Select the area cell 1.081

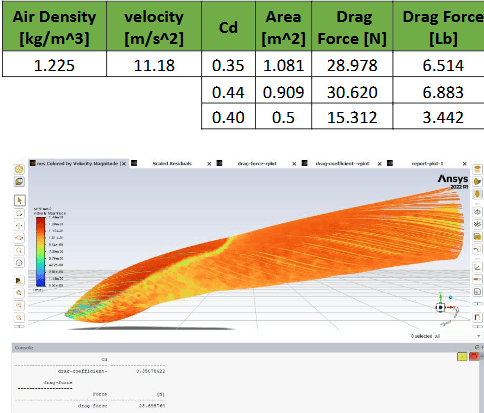click(283, 65)
